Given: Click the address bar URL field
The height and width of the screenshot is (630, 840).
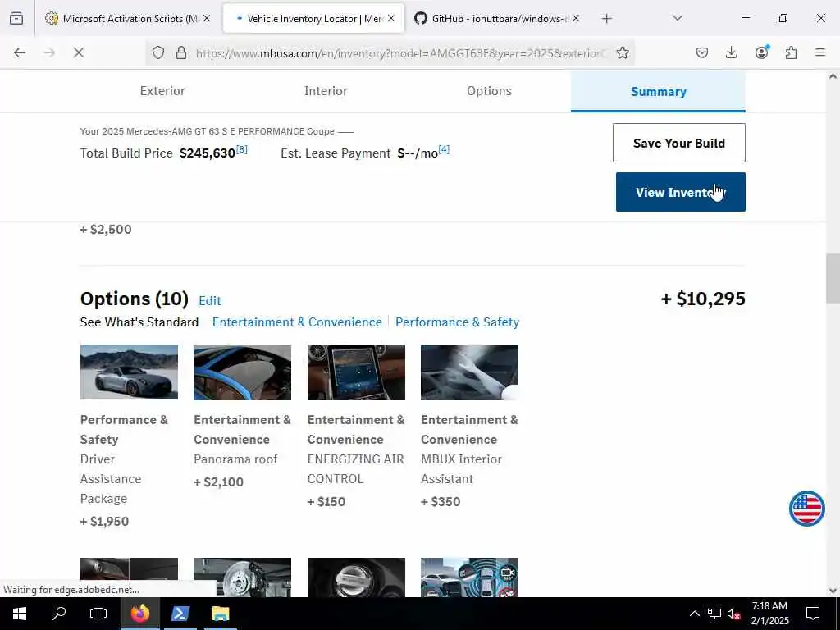Looking at the screenshot, I should pyautogui.click(x=400, y=53).
